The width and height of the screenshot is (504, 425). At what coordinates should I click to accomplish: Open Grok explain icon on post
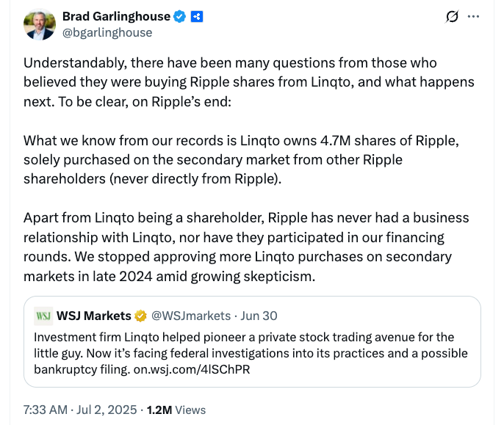(x=453, y=16)
